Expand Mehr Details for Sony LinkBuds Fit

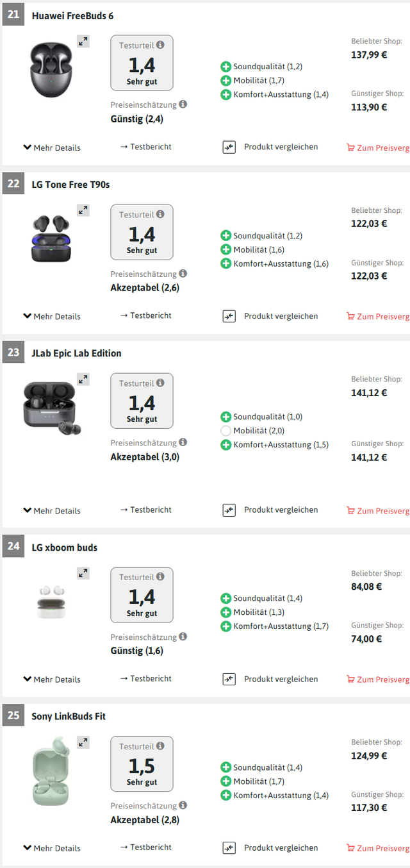click(52, 848)
